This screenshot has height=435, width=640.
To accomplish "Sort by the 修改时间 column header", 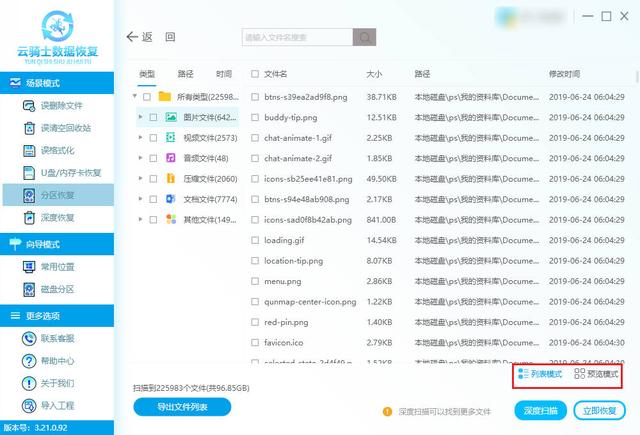I will [564, 74].
